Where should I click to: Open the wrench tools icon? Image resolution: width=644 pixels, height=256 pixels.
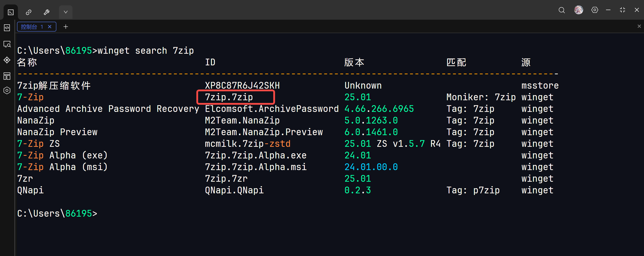coord(47,12)
